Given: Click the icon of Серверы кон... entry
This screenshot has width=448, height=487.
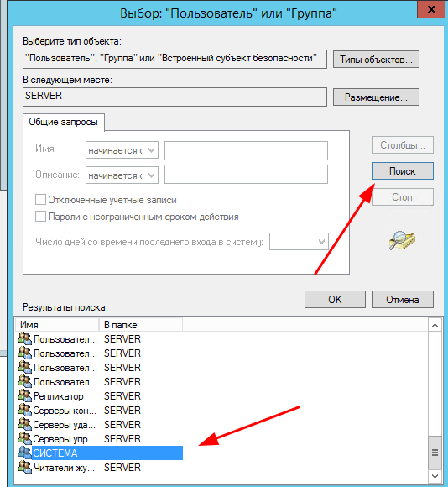Looking at the screenshot, I should [x=25, y=411].
